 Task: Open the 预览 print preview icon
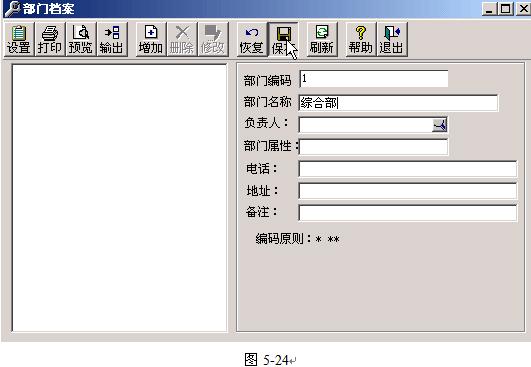pyautogui.click(x=81, y=39)
